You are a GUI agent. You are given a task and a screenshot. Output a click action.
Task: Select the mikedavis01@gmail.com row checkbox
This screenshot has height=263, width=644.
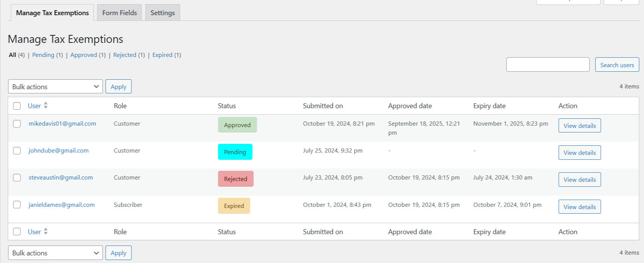click(x=17, y=124)
